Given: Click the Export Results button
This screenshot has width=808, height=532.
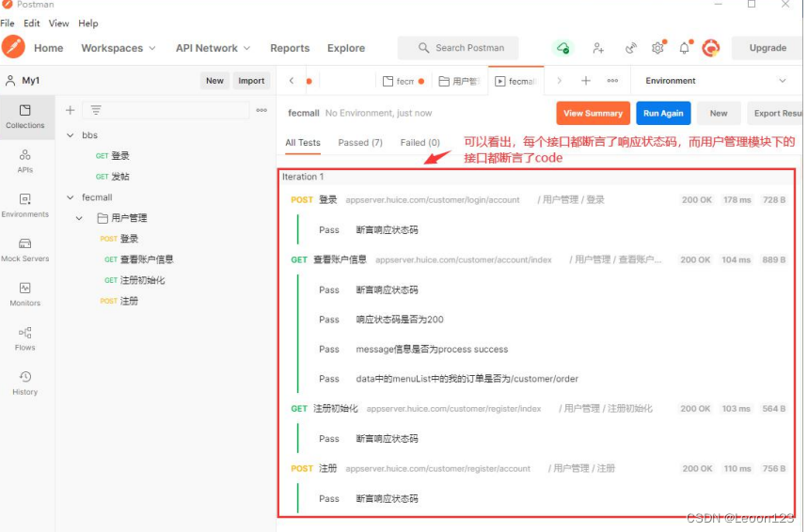Looking at the screenshot, I should (x=775, y=114).
